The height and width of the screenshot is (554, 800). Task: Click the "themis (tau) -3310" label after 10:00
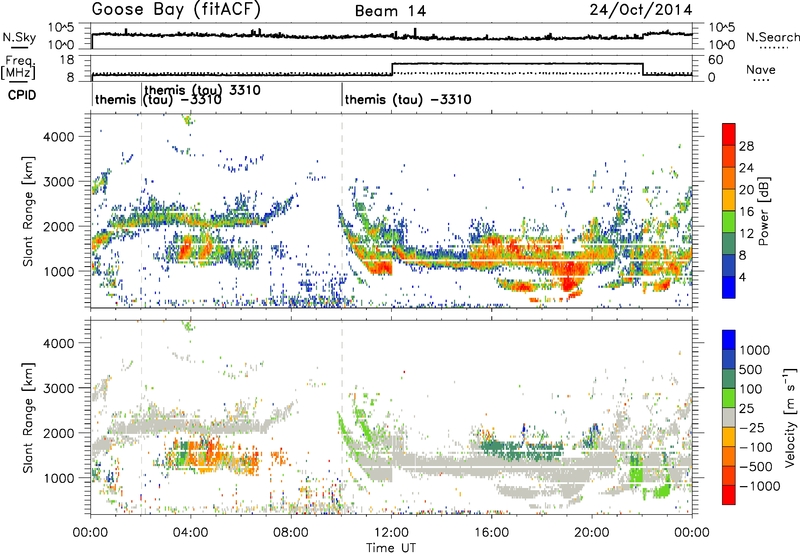[x=408, y=99]
